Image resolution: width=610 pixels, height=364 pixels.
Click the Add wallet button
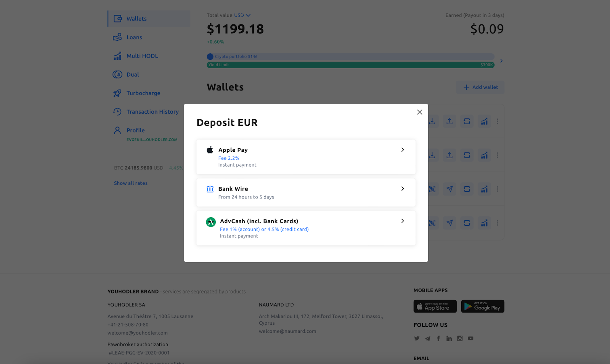[x=480, y=87]
